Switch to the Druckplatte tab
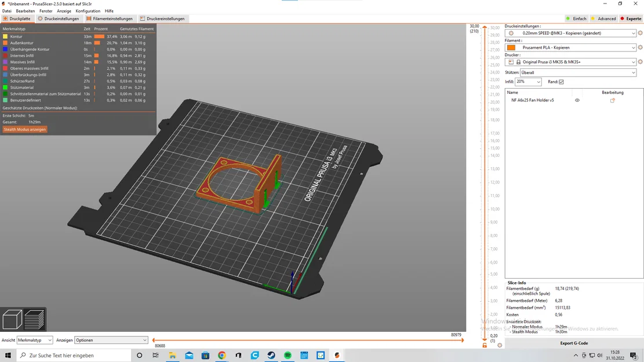This screenshot has height=362, width=644. [17, 19]
